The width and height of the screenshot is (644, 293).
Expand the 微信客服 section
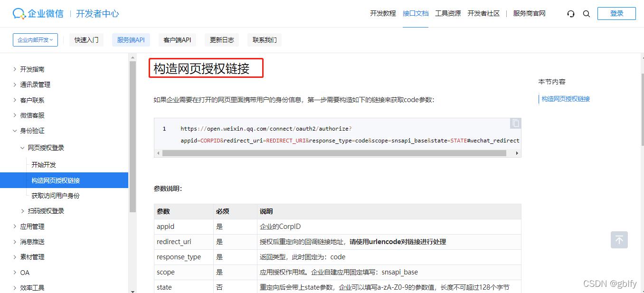[15, 115]
